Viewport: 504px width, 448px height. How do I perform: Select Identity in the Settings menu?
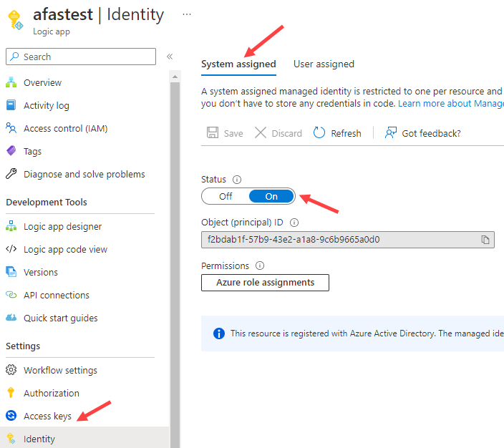[84, 439]
